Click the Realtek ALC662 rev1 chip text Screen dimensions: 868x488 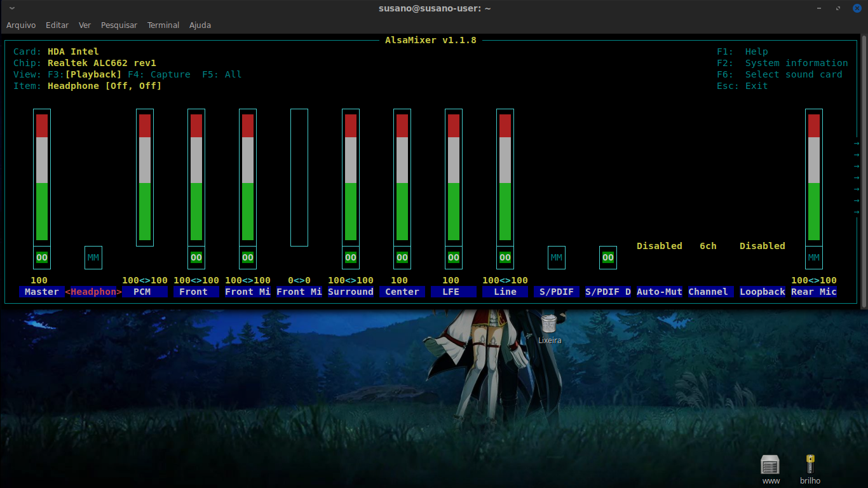[102, 63]
